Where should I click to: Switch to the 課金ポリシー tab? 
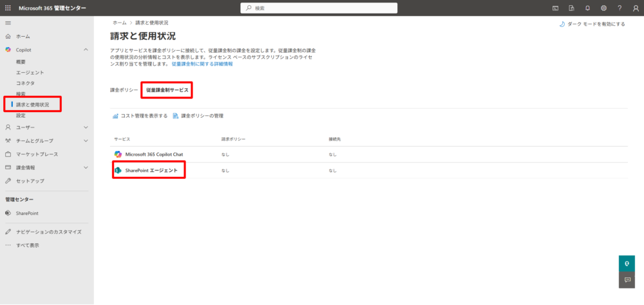(124, 90)
